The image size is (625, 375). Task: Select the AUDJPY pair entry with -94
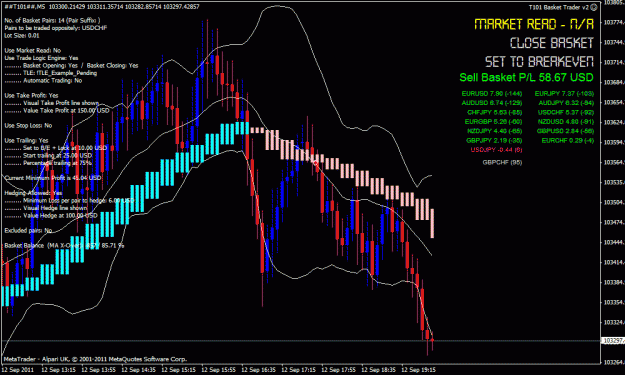pyautogui.click(x=566, y=103)
